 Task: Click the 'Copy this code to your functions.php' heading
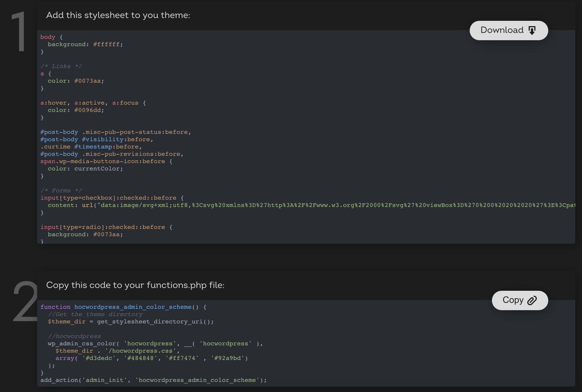pos(135,285)
